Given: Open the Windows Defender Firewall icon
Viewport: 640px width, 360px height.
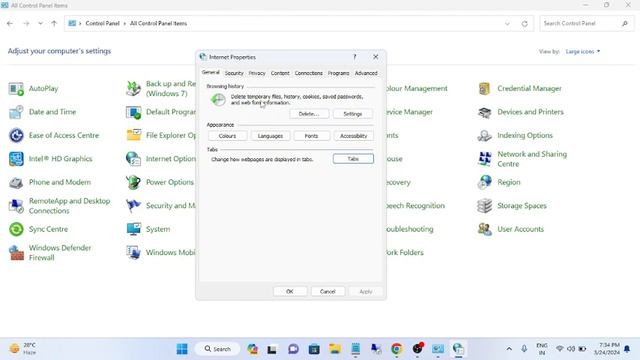Looking at the screenshot, I should click(x=16, y=253).
